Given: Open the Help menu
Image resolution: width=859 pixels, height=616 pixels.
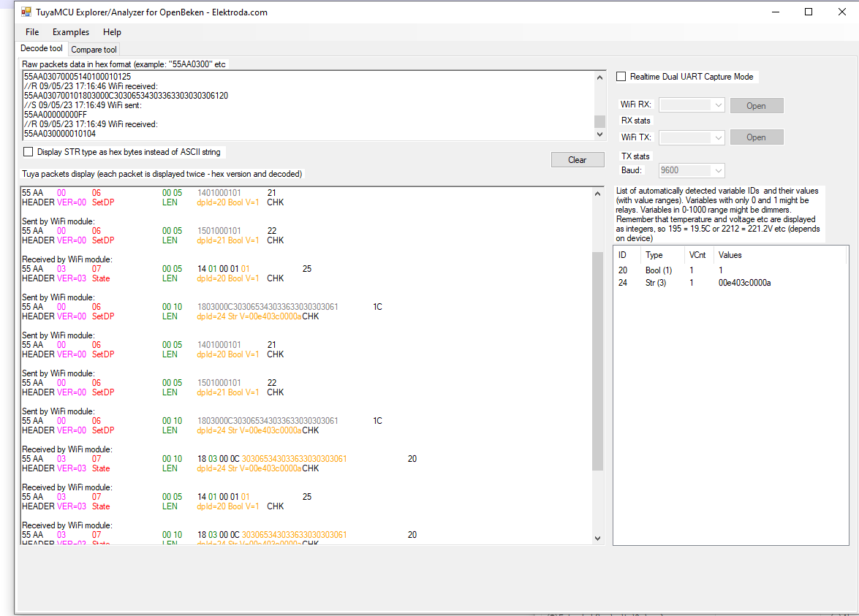Looking at the screenshot, I should [112, 31].
